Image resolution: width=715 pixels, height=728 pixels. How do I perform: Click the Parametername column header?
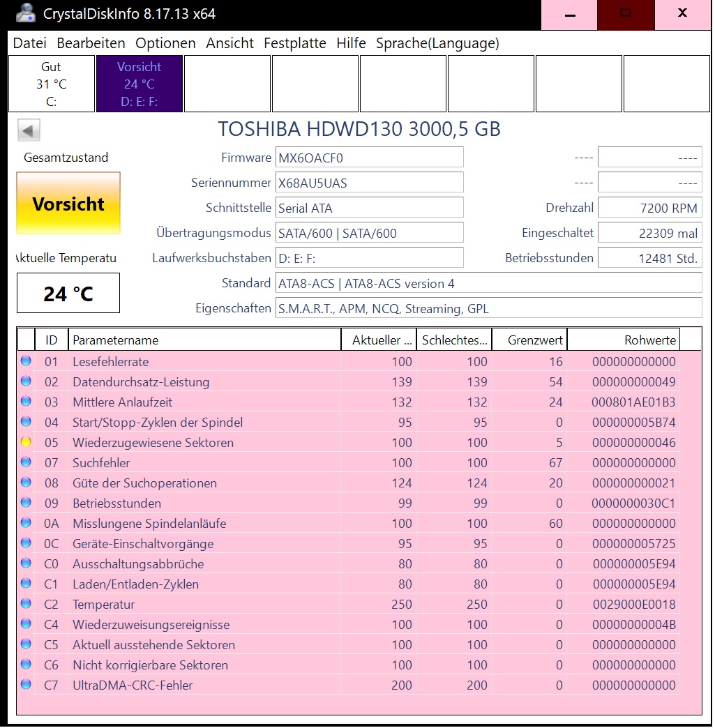click(x=204, y=340)
